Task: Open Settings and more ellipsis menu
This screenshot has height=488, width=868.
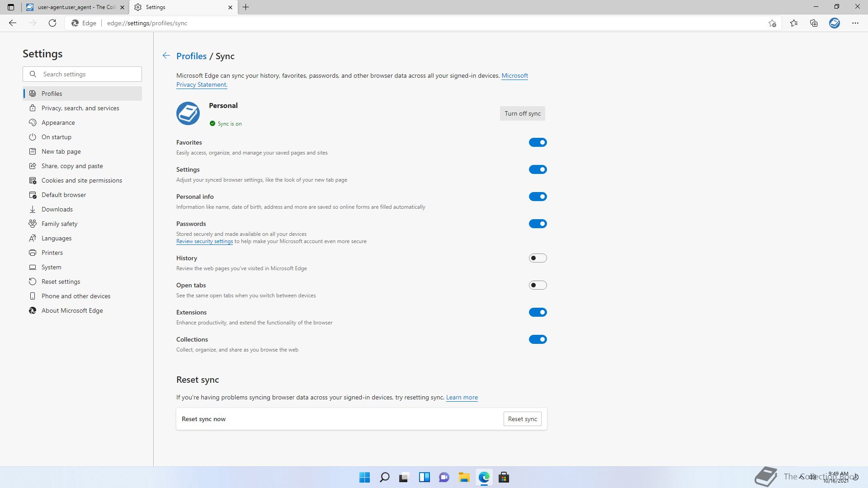Action: click(855, 23)
